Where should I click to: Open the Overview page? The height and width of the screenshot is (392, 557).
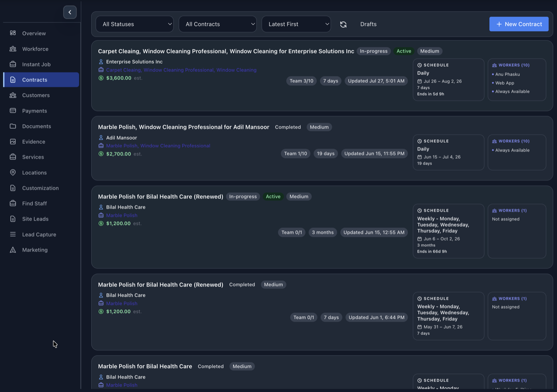pyautogui.click(x=41, y=33)
